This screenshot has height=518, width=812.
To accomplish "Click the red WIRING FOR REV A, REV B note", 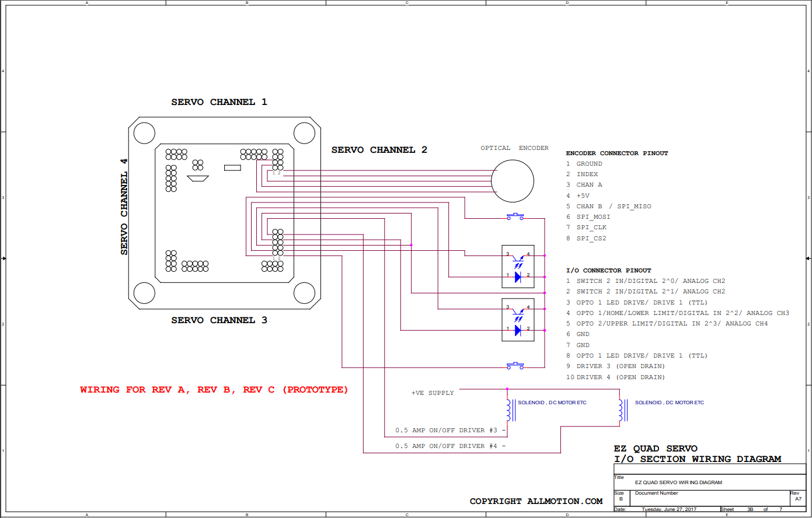I will point(214,390).
